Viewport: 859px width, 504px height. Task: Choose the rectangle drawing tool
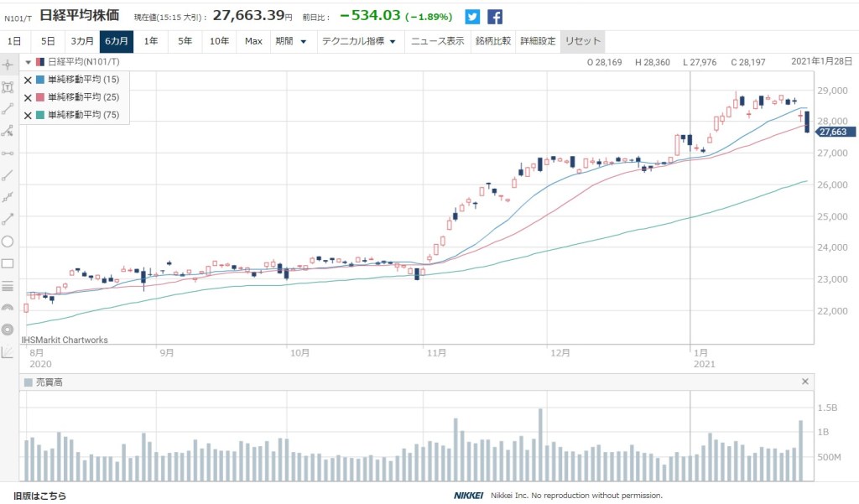[8, 263]
